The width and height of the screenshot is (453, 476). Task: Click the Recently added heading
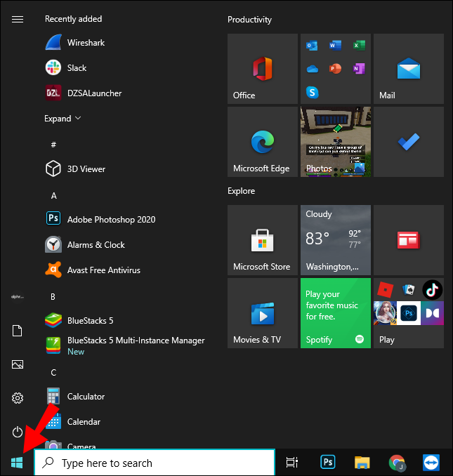tap(74, 19)
